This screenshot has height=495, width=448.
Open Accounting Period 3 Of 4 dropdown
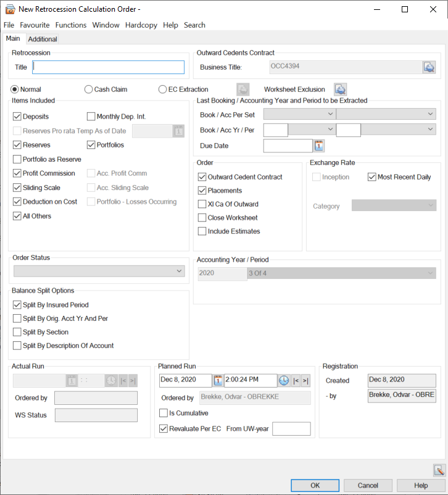(342, 273)
